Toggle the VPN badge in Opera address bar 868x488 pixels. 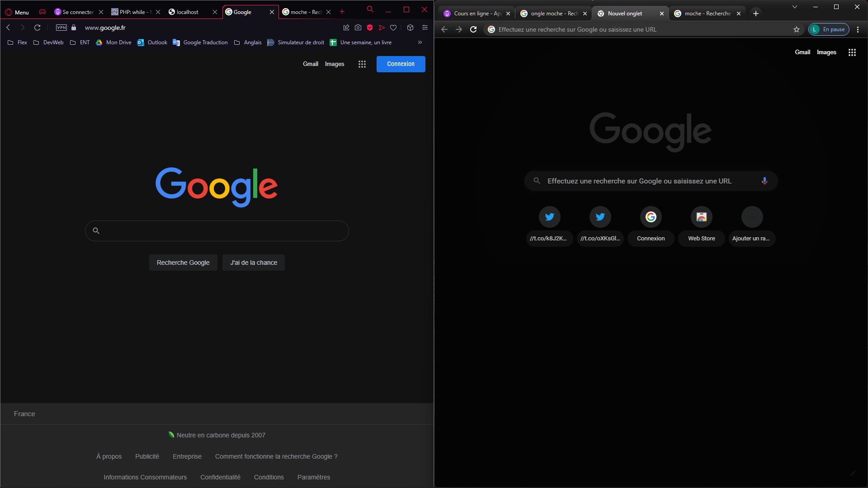61,28
